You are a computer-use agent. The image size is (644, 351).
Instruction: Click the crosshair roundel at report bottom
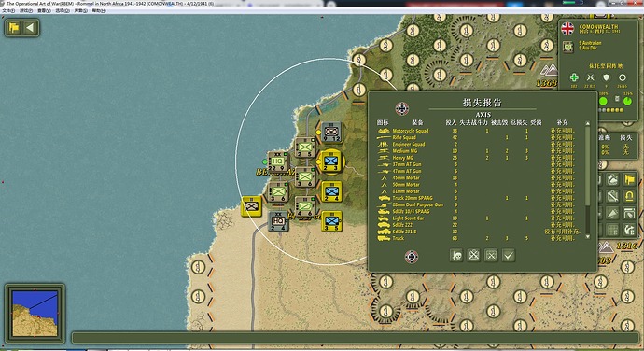(411, 257)
